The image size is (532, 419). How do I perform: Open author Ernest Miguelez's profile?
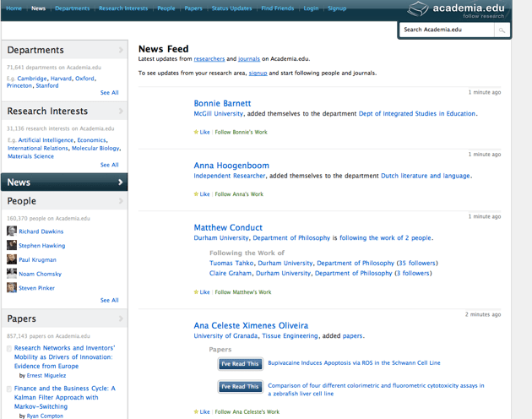(46, 376)
